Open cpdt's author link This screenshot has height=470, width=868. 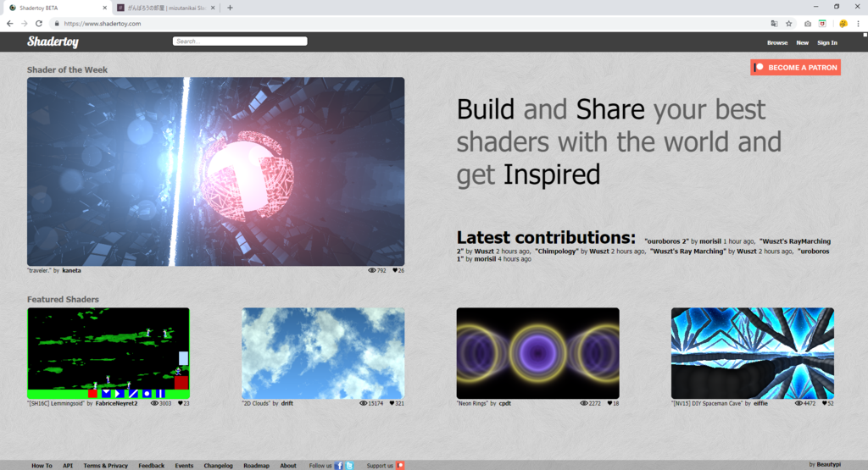click(x=505, y=403)
